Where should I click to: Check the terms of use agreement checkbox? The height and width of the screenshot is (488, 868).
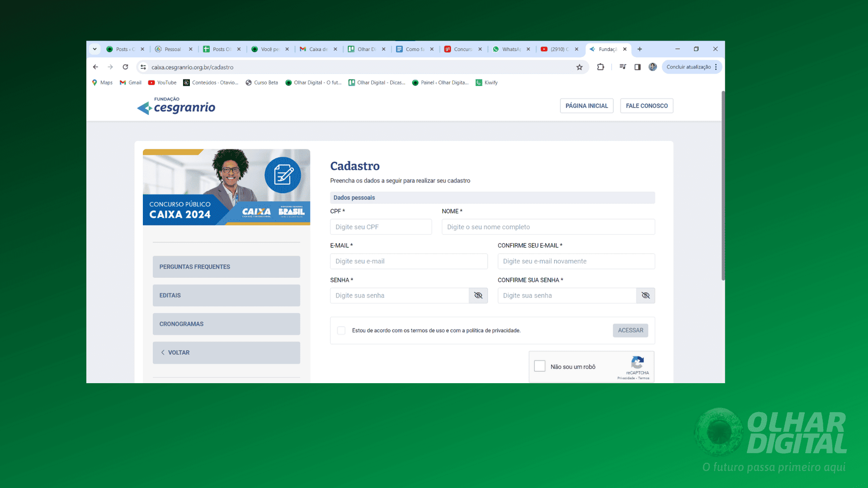tap(341, 331)
